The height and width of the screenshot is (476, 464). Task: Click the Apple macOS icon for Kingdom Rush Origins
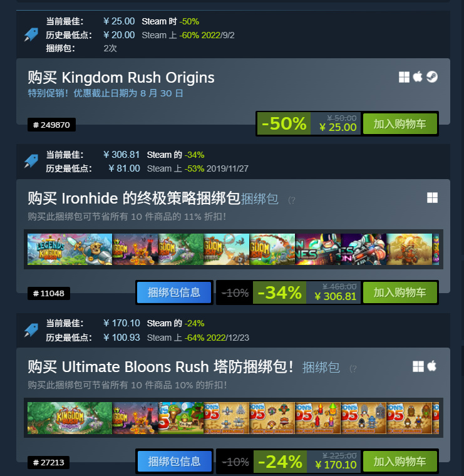[x=418, y=76]
